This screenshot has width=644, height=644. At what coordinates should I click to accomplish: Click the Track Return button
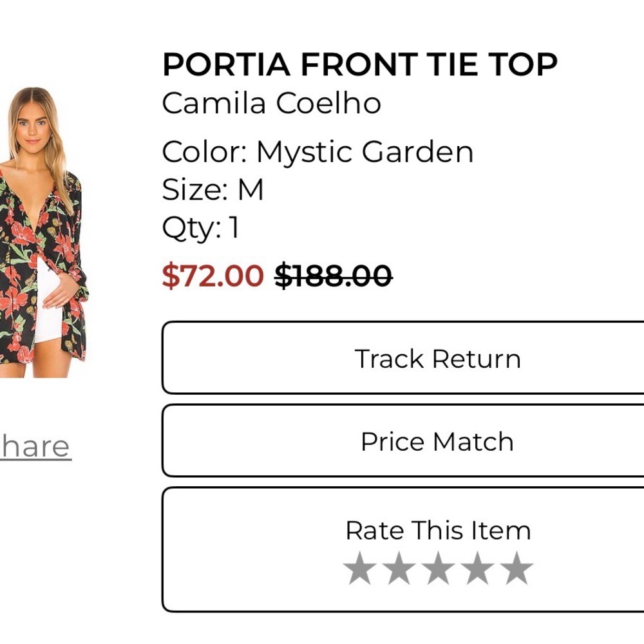coord(438,358)
